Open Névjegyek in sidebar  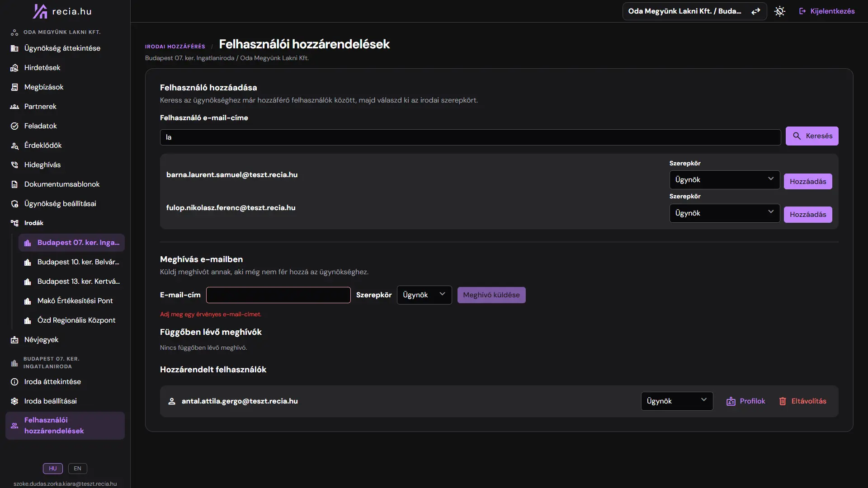tap(65, 340)
